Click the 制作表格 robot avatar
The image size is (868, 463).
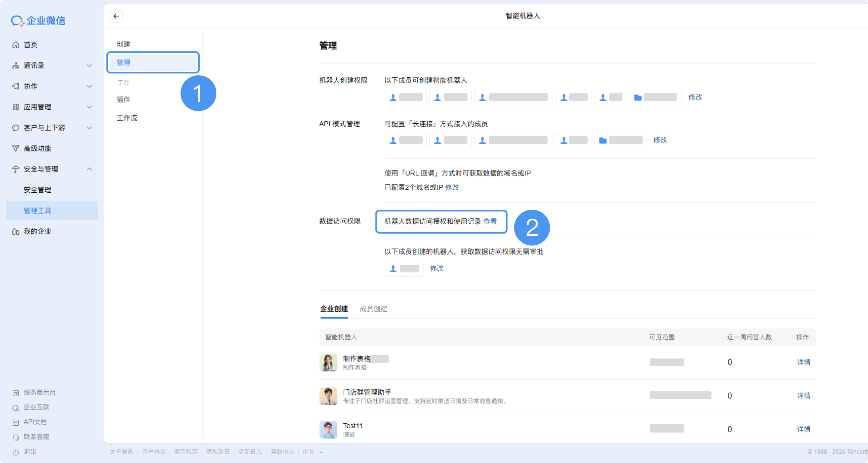(328, 362)
